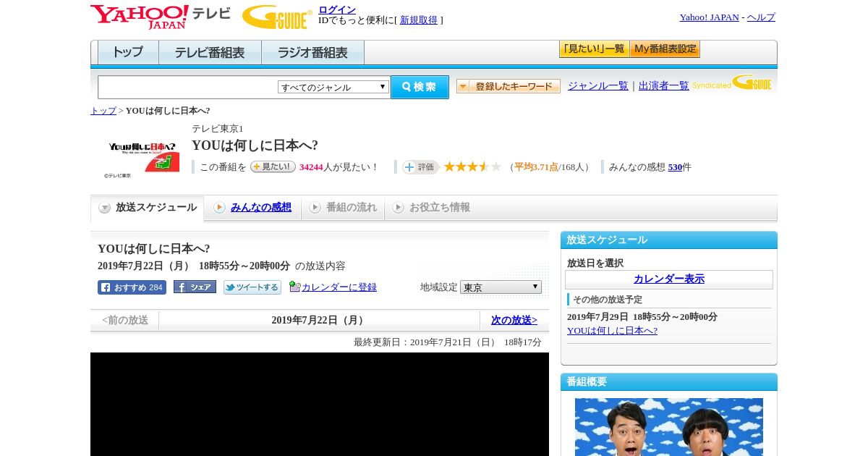
Task: Switch to the トップ tab
Action: [x=128, y=53]
